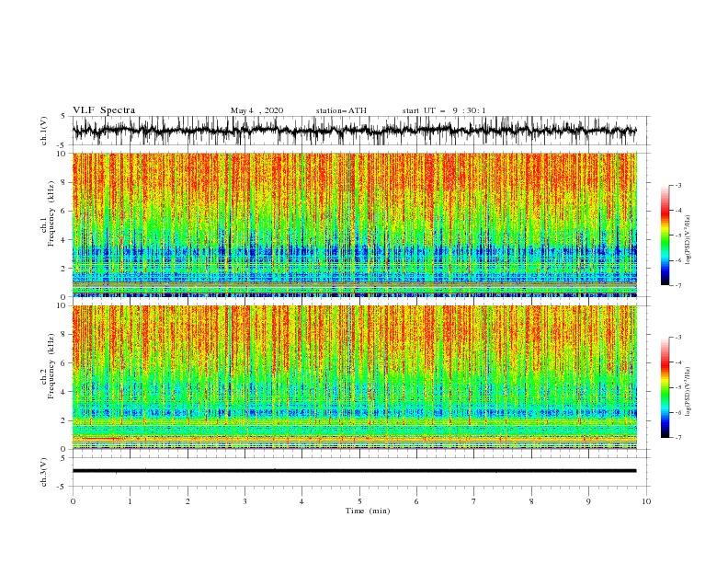Click the "8" minute tick on time axis
The width and height of the screenshot is (728, 563).
531,501
